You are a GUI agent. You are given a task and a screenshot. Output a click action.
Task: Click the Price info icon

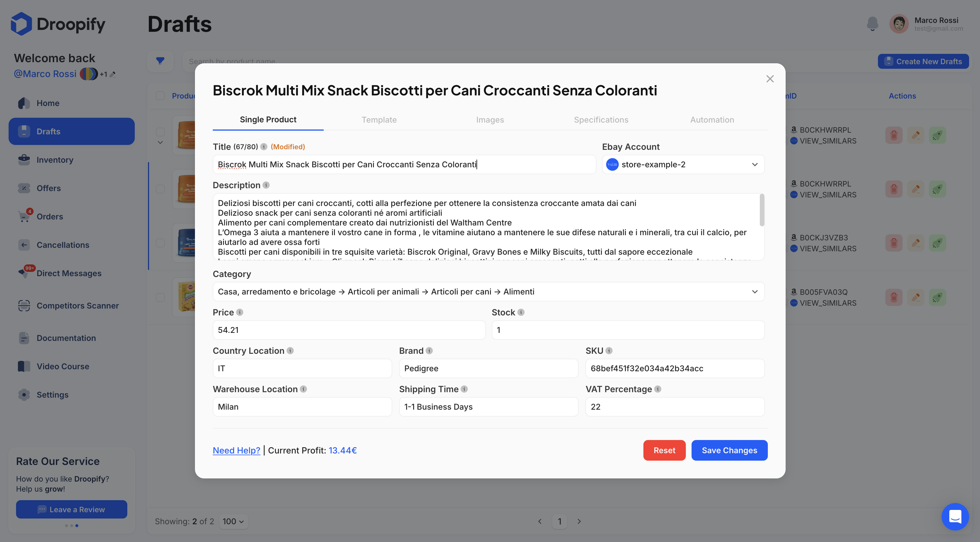[x=240, y=312]
